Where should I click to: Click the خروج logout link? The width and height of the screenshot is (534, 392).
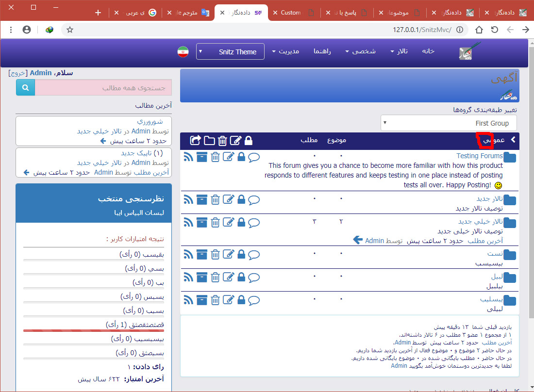coord(18,73)
